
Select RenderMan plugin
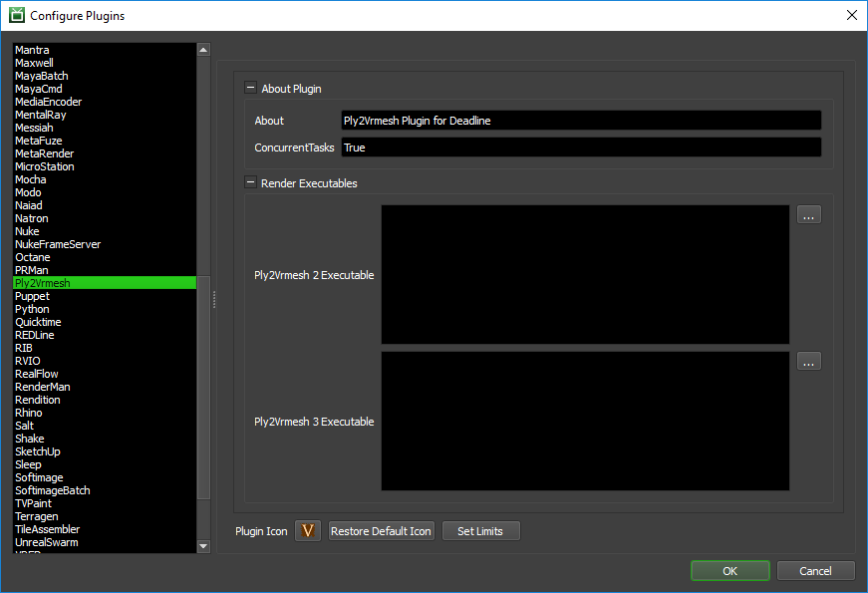point(105,387)
